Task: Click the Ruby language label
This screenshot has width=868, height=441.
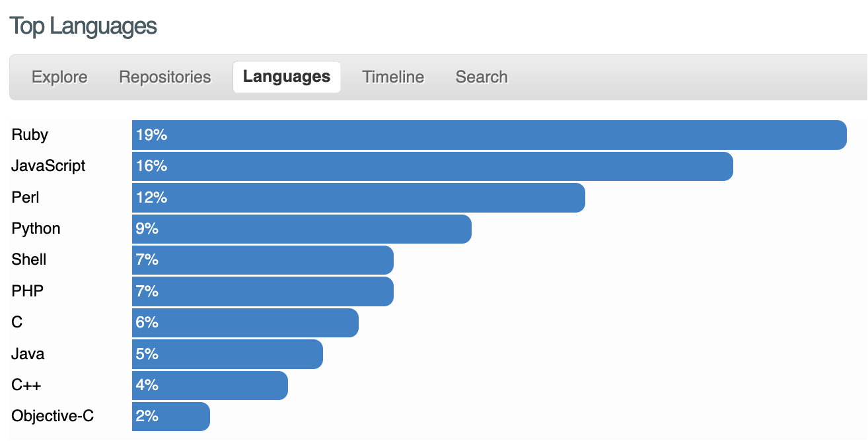Action: 30,135
